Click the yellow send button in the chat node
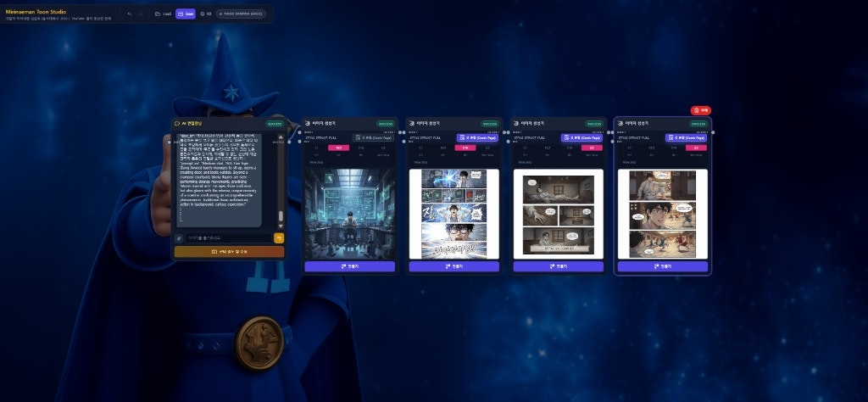Image resolution: width=868 pixels, height=402 pixels. coord(279,238)
